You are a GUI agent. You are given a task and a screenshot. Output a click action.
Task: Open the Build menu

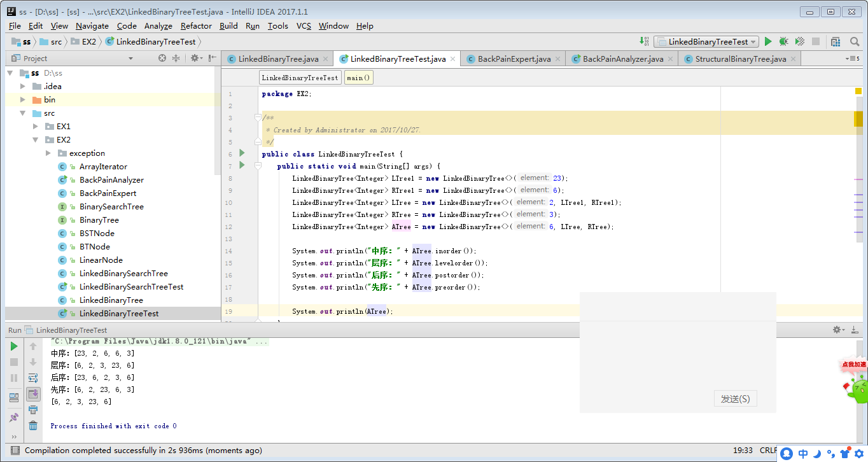228,26
